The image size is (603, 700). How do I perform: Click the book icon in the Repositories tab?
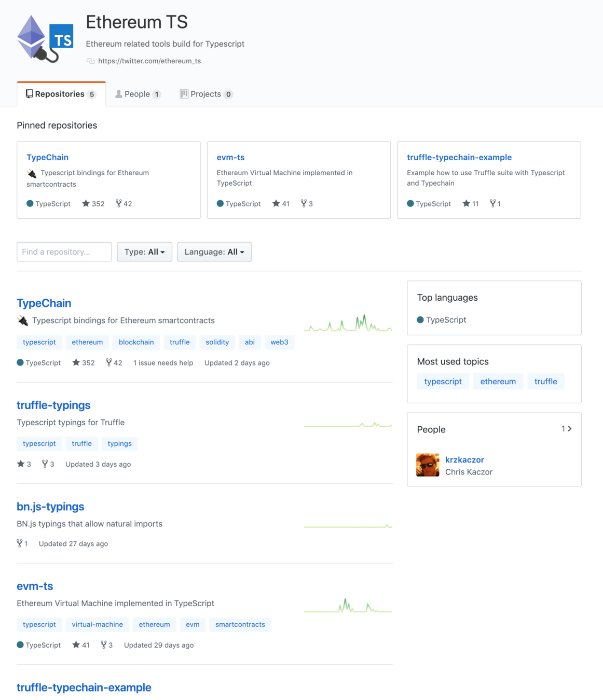[29, 94]
